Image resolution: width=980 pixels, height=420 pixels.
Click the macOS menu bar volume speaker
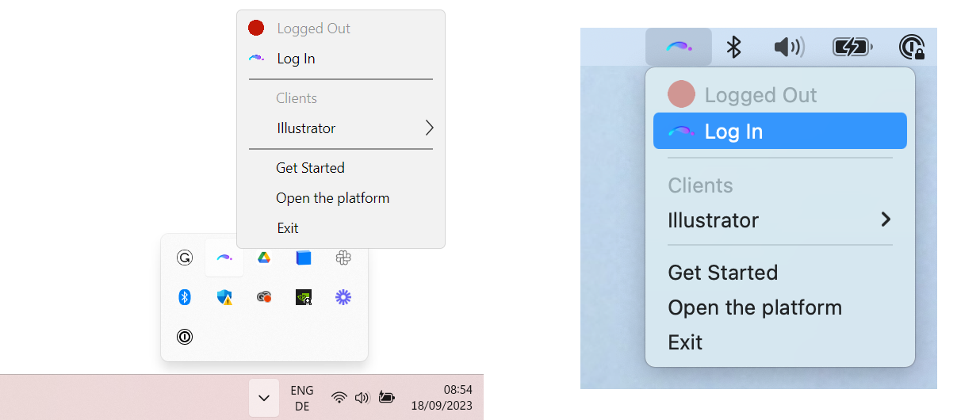789,48
